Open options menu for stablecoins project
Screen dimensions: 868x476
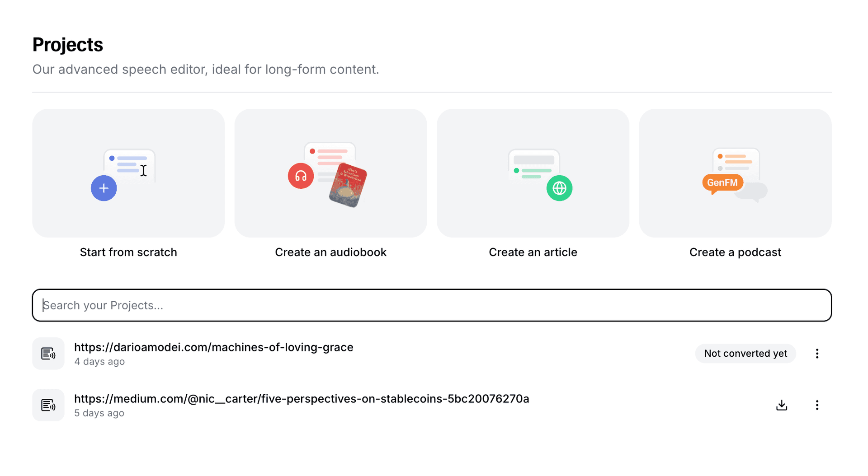817,405
